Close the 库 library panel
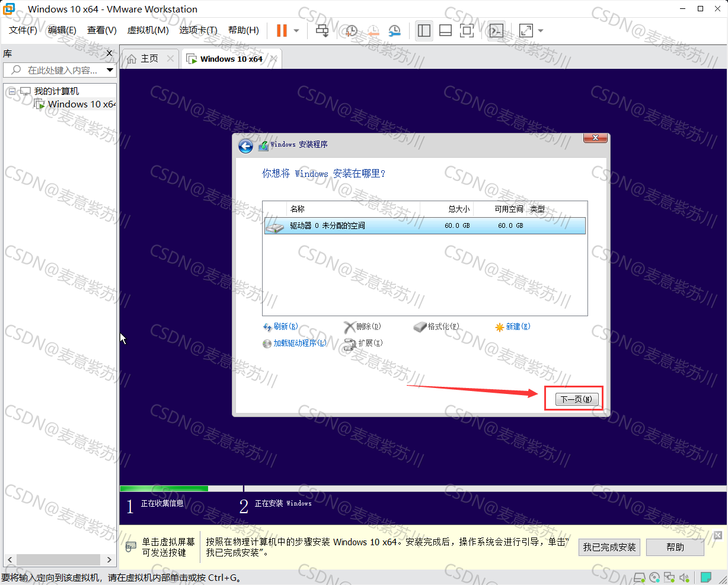This screenshot has width=728, height=585. click(109, 53)
